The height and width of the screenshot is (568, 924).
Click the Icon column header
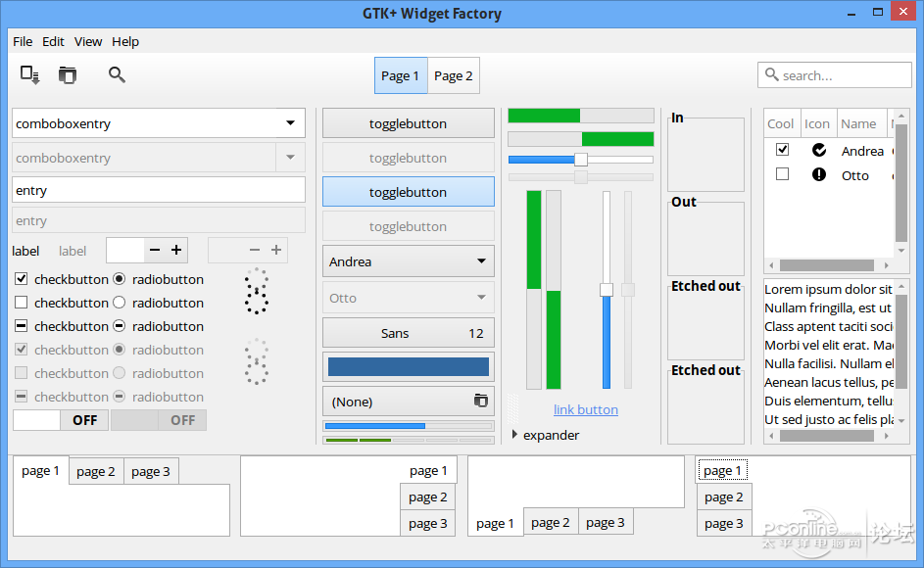click(x=817, y=123)
